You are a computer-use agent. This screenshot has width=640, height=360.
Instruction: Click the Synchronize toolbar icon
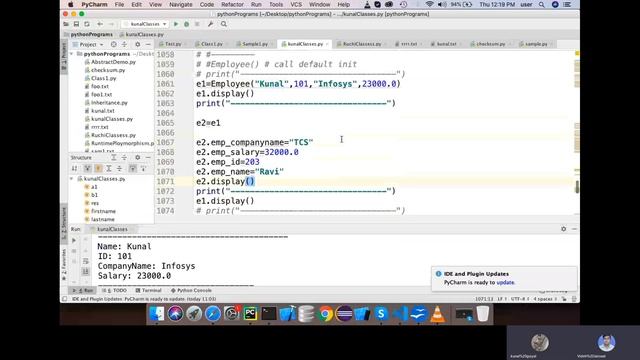pyautogui.click(x=87, y=24)
